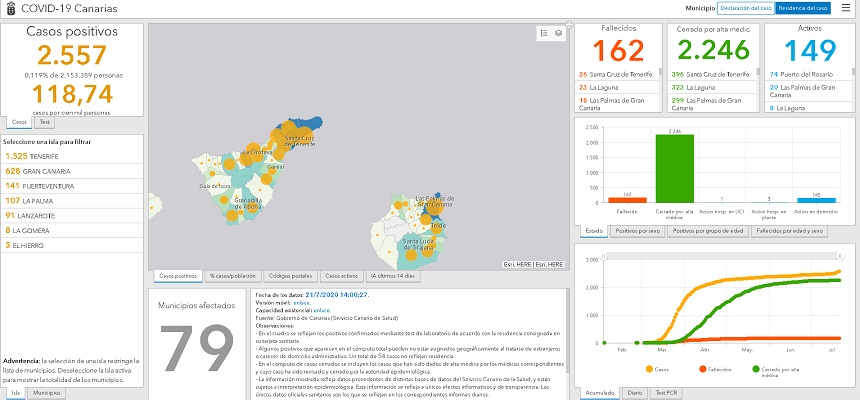Open the Positivos por sexo chart tab
The height and width of the screenshot is (400, 860).
pyautogui.click(x=637, y=230)
